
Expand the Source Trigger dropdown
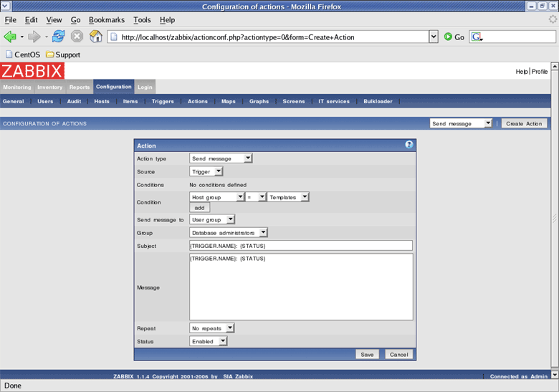click(207, 171)
